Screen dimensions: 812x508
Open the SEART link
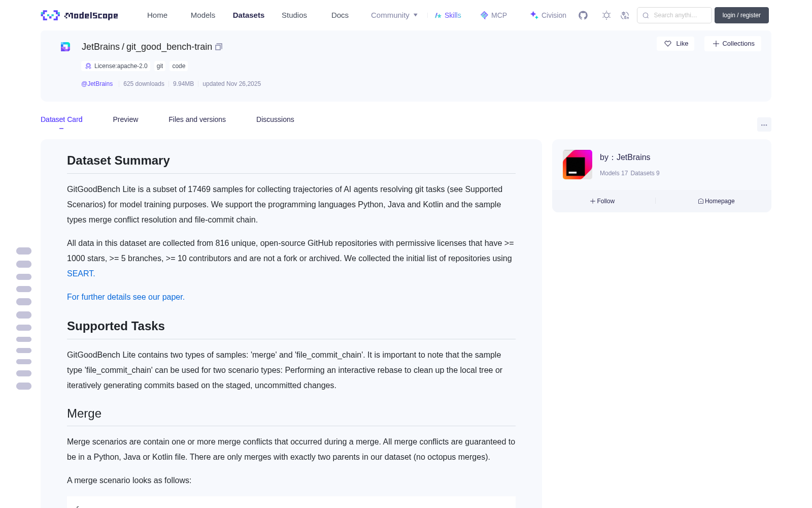pyautogui.click(x=81, y=273)
